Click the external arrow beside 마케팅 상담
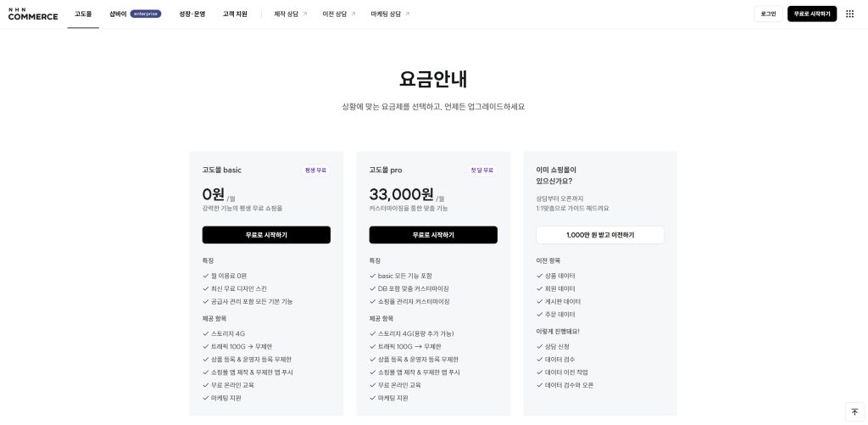 408,14
